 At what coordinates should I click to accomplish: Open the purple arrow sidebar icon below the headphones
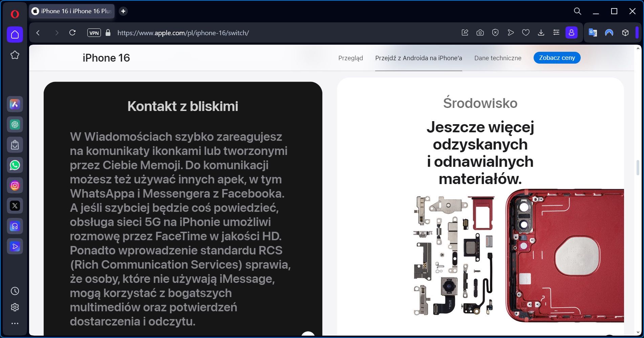15,246
